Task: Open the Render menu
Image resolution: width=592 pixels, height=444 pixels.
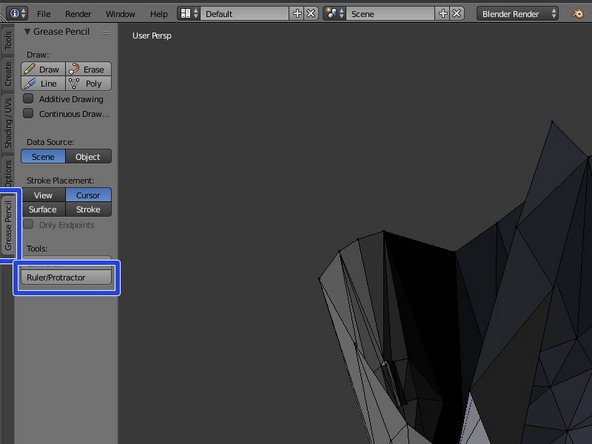Action: pyautogui.click(x=78, y=14)
